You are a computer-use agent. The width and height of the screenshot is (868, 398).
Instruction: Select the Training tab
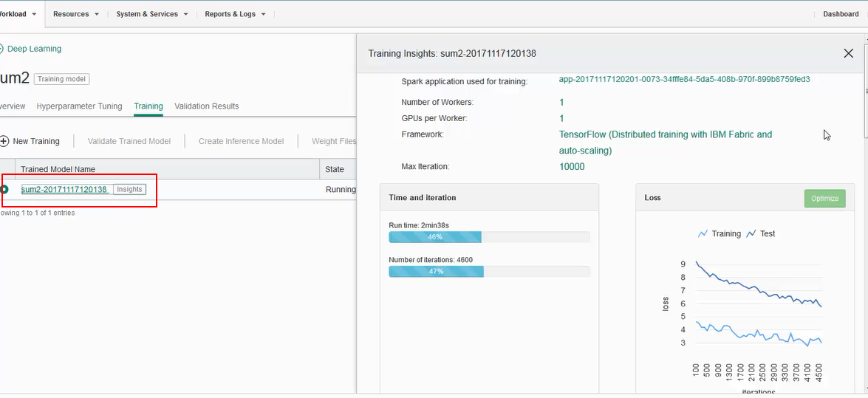(148, 106)
